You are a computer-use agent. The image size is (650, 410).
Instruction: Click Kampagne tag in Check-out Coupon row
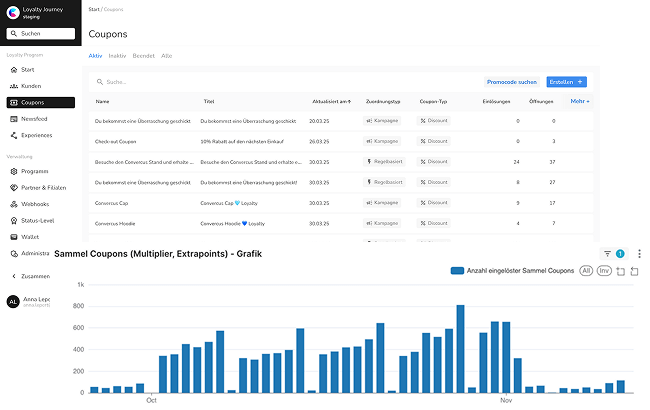click(x=382, y=141)
